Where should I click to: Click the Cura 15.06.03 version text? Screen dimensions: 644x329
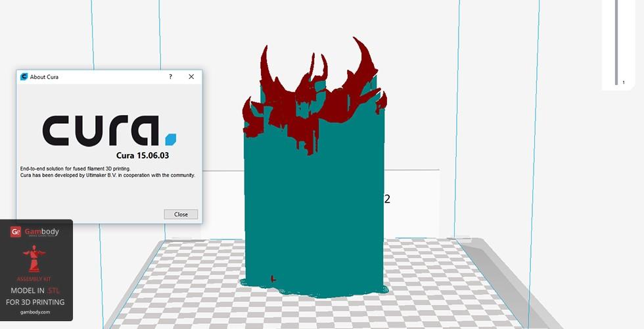(148, 156)
